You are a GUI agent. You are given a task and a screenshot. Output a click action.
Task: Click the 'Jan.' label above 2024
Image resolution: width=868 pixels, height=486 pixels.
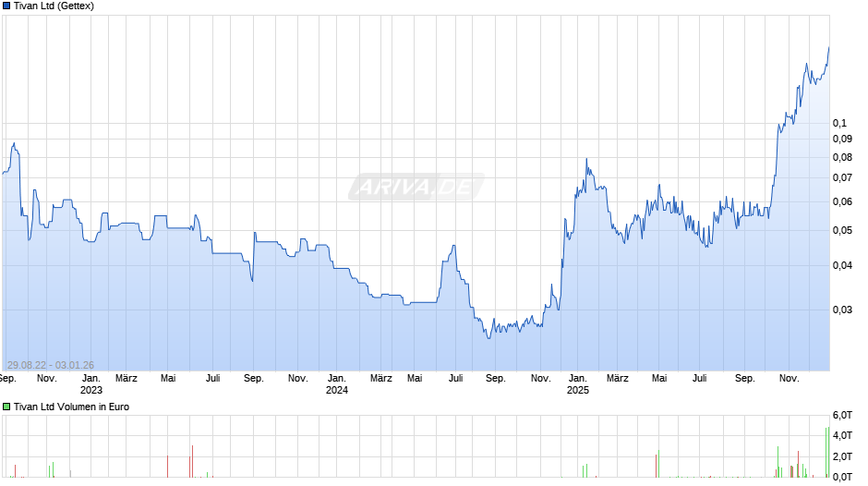click(336, 379)
